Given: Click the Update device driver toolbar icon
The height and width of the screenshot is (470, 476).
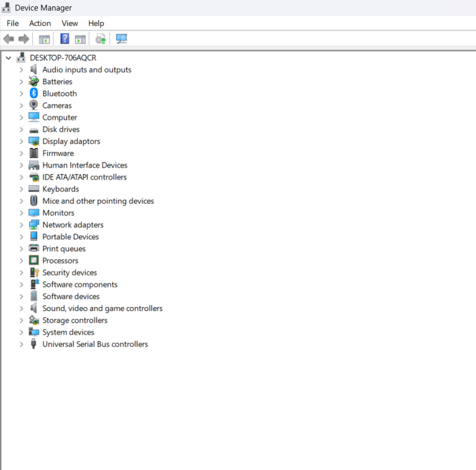Looking at the screenshot, I should pyautogui.click(x=100, y=39).
